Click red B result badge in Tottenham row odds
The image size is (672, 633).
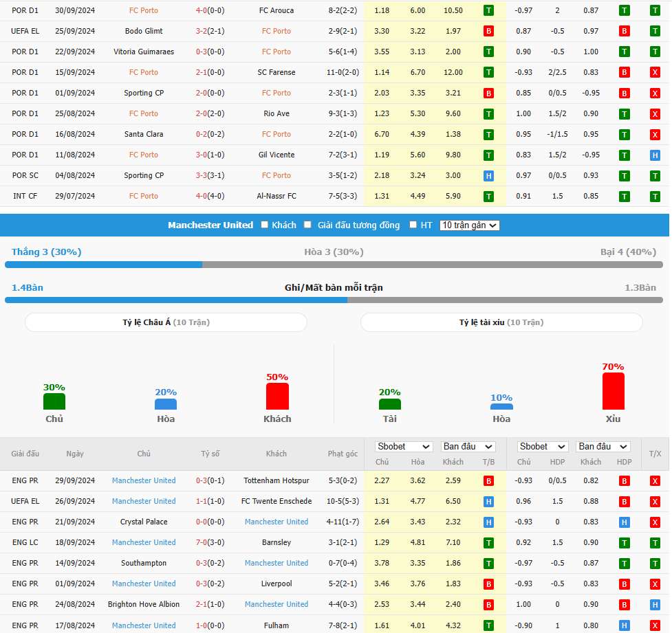point(488,481)
